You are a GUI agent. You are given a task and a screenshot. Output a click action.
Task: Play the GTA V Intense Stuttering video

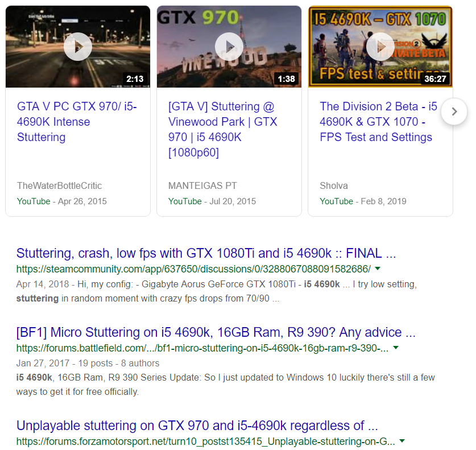(78, 47)
